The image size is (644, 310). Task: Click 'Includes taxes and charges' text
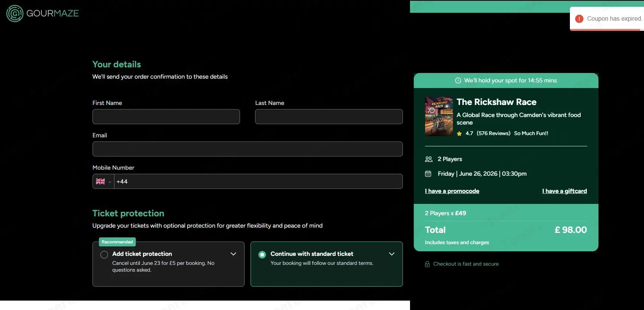coord(457,243)
